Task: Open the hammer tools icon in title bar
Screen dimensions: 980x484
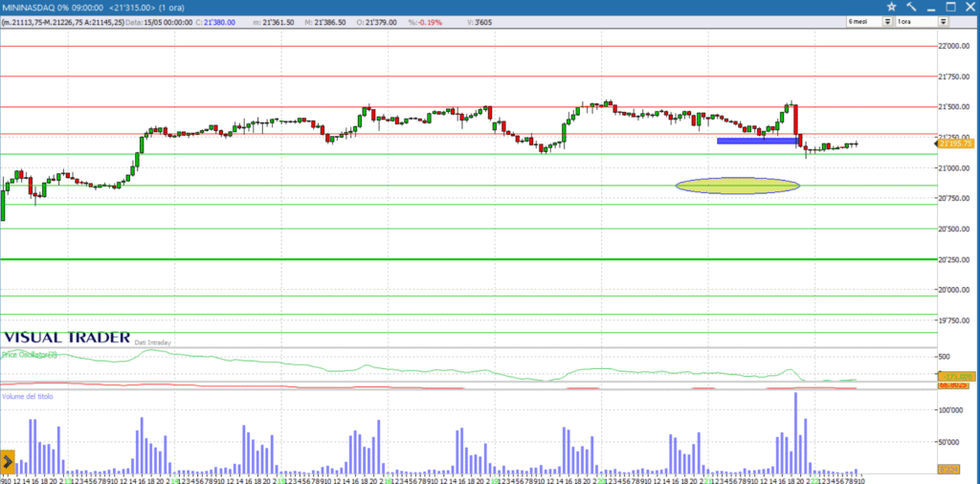Action: pos(911,7)
